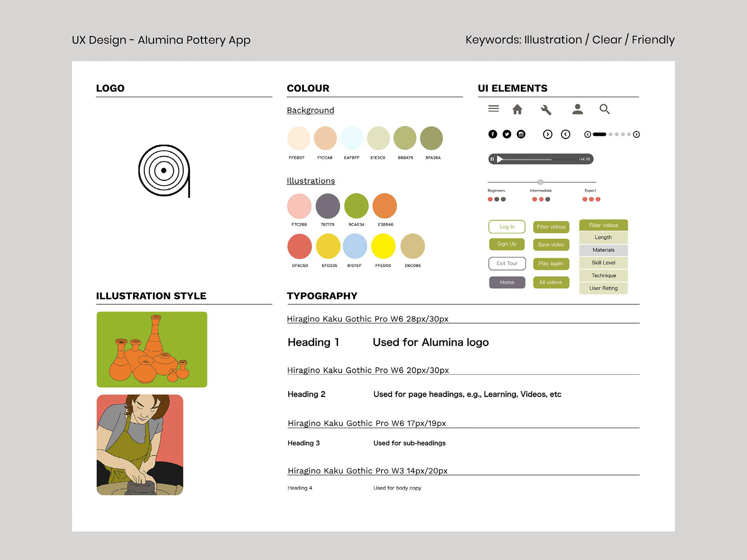The height and width of the screenshot is (560, 747).
Task: Click the B6BA79 olive swatch
Action: (x=405, y=138)
